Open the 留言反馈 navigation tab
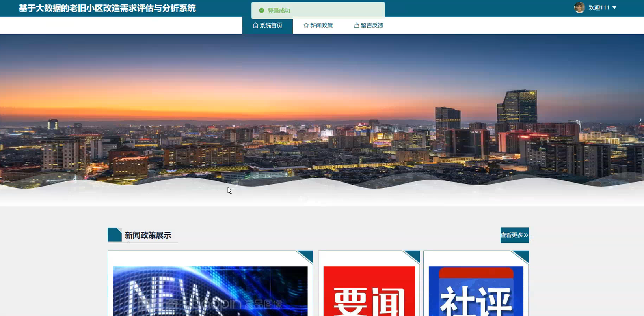The image size is (644, 316). click(369, 26)
